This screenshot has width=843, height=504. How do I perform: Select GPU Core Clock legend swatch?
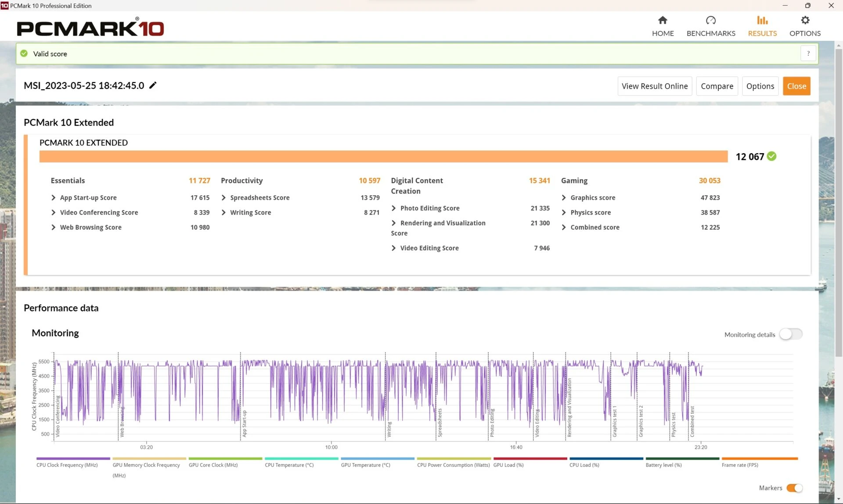point(225,458)
